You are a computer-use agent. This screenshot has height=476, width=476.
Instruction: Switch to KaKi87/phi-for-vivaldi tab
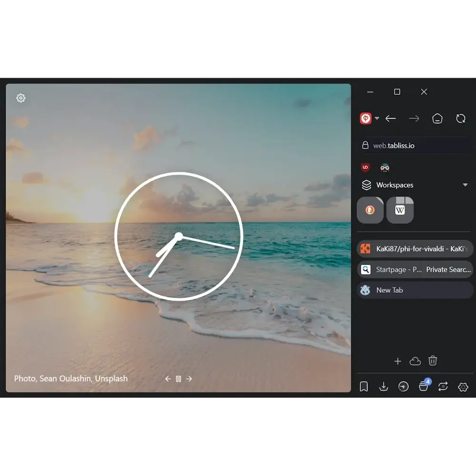pyautogui.click(x=415, y=248)
